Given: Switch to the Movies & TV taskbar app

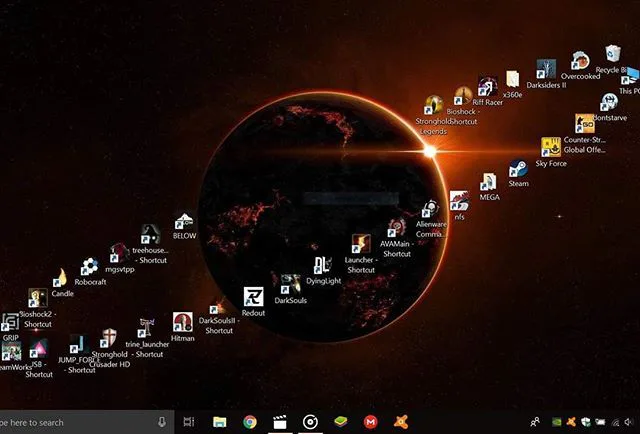Looking at the screenshot, I should click(280, 422).
